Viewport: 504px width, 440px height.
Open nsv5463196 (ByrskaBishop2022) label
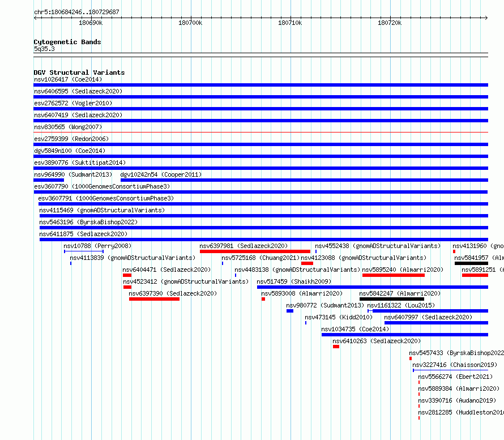[x=88, y=222]
